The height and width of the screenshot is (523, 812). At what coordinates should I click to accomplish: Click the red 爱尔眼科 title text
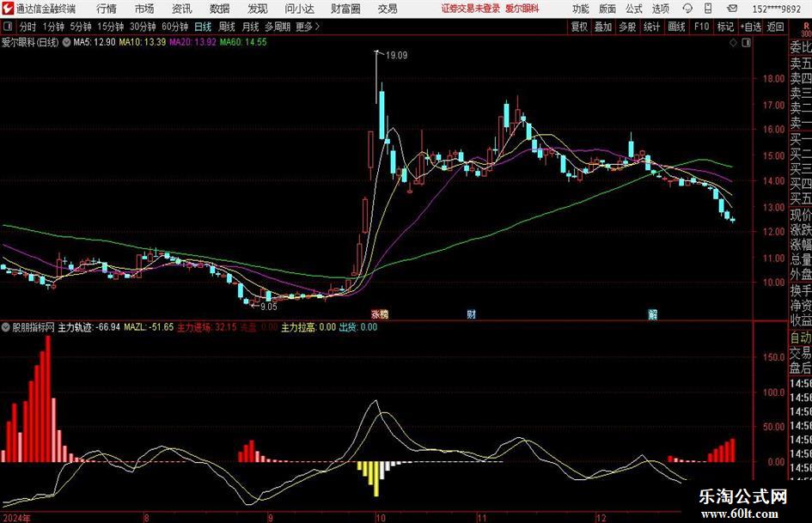522,9
